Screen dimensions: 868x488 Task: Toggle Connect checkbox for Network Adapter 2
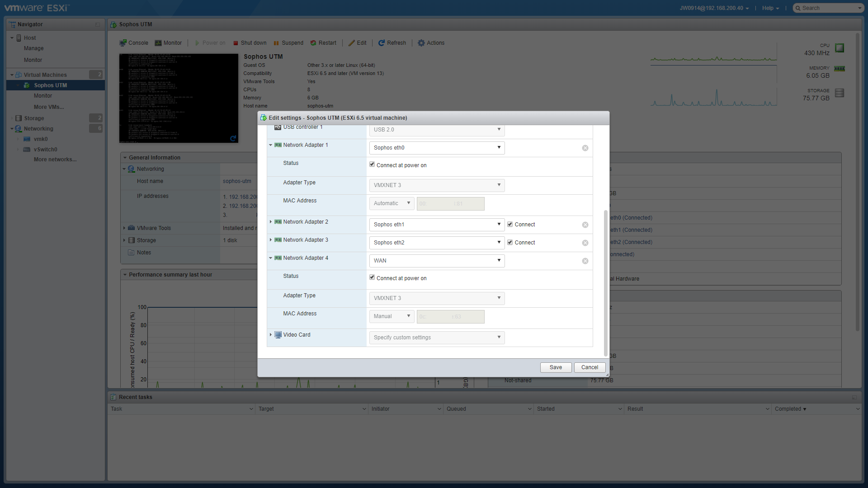point(510,224)
